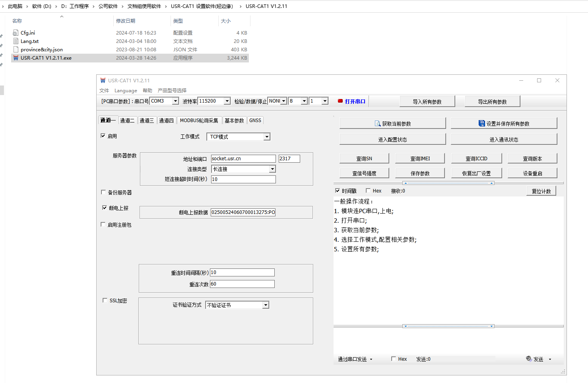Toggle the SSL encryption checkbox

pos(105,301)
